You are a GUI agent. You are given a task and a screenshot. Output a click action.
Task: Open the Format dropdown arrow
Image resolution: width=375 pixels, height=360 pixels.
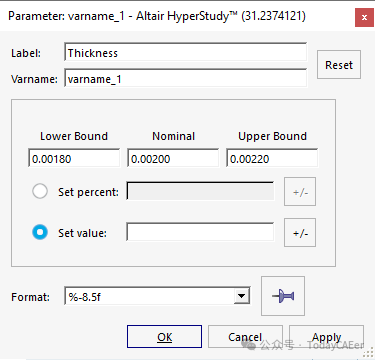click(241, 296)
